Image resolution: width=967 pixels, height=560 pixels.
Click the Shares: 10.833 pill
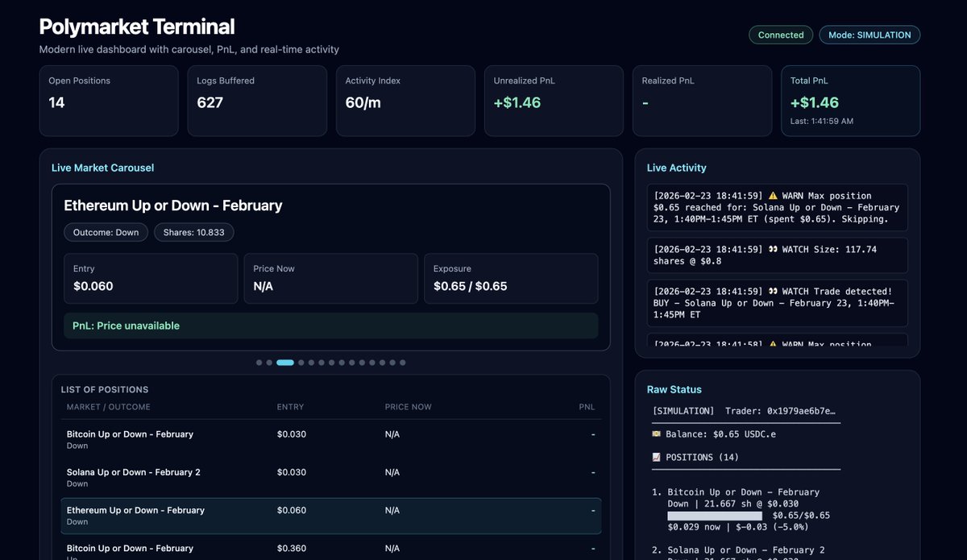(x=194, y=232)
